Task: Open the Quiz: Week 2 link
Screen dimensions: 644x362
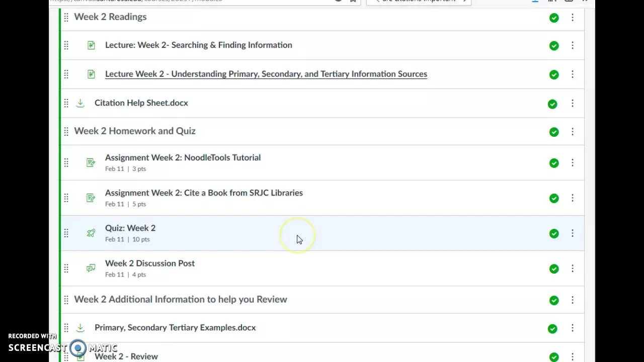Action: tap(130, 228)
